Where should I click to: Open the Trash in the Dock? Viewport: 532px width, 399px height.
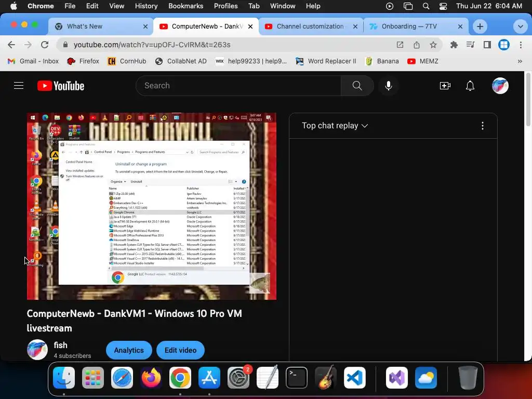tap(468, 378)
